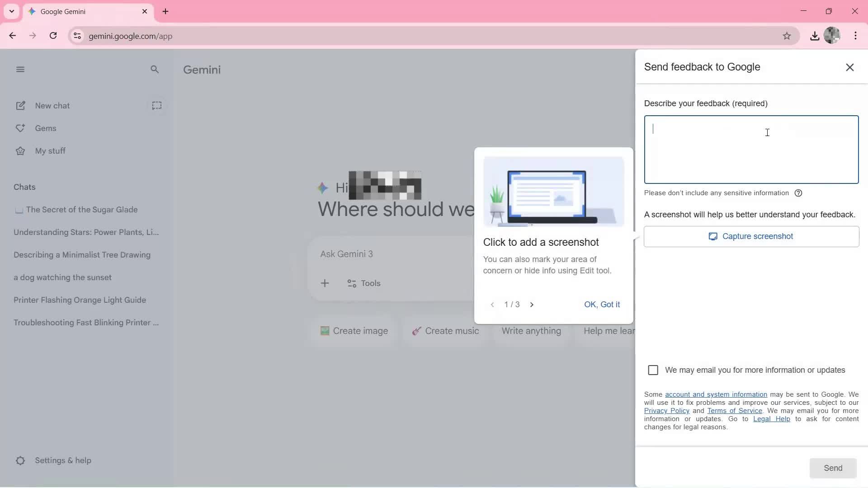Screen dimensions: 868x488
Task: Open the tab search chevron
Action: 11,11
